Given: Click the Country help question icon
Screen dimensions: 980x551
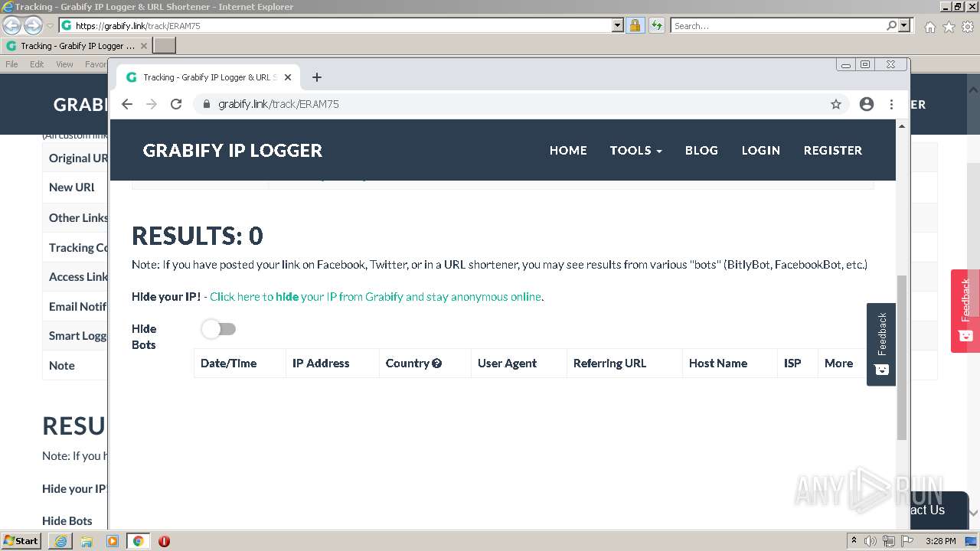Looking at the screenshot, I should pos(437,364).
